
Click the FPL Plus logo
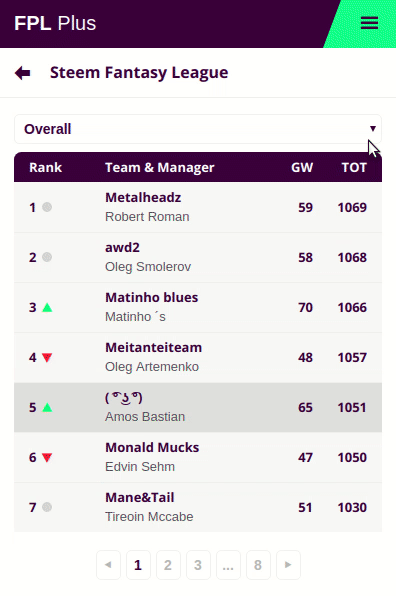pyautogui.click(x=55, y=23)
